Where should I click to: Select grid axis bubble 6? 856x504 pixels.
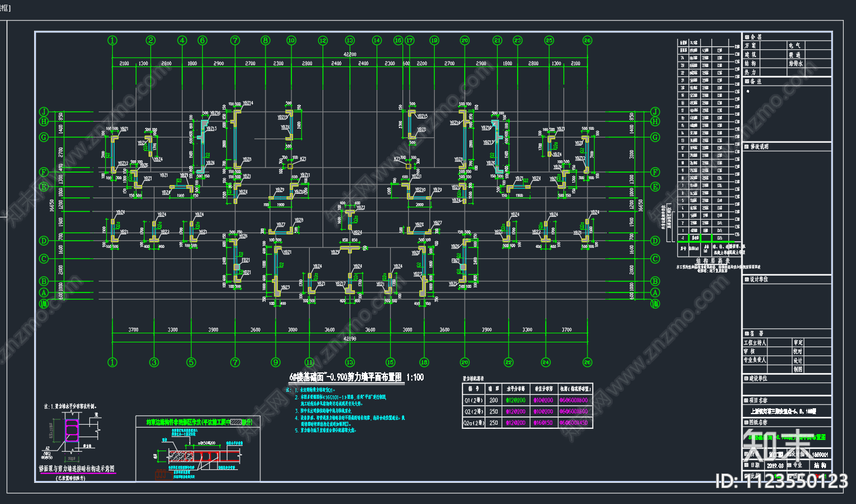[x=203, y=41]
